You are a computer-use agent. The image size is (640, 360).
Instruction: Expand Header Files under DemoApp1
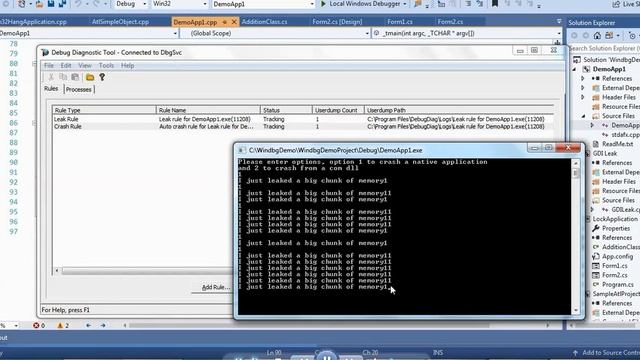click(x=583, y=97)
